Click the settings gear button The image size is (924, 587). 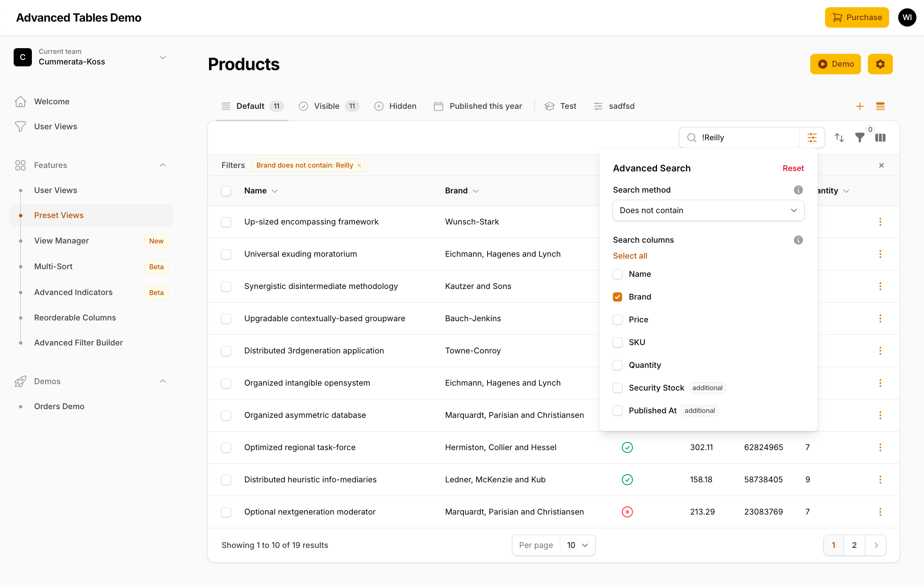coord(880,64)
